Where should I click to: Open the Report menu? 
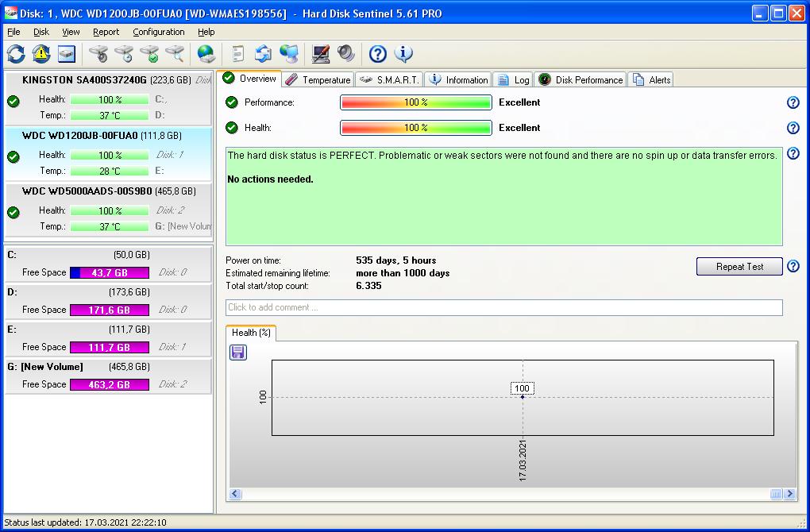tap(106, 32)
